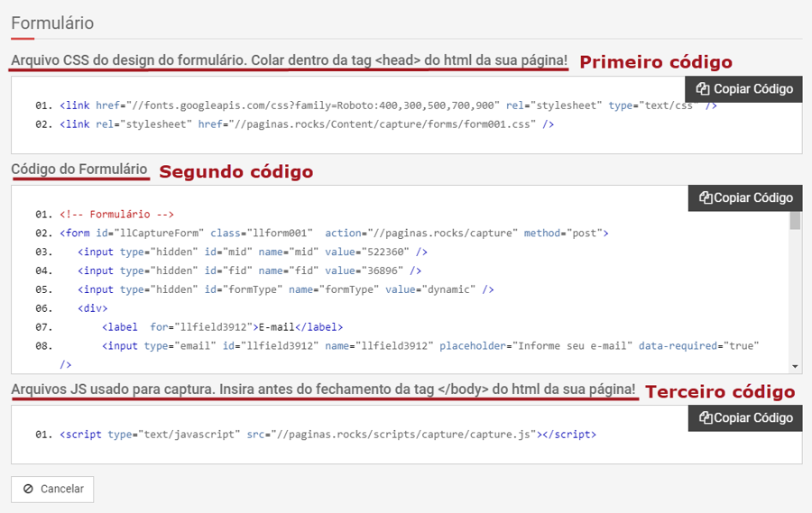
Task: Click the llCaptureForm form tag line
Action: (334, 234)
